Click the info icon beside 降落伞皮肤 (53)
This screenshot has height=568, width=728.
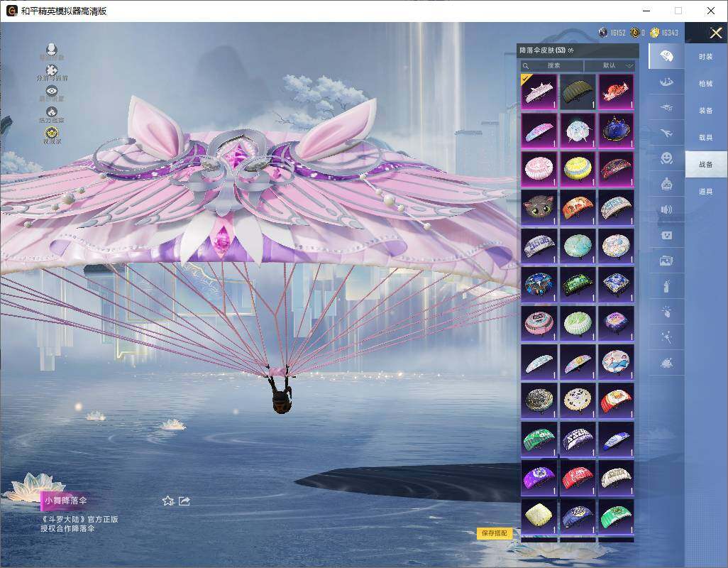[570, 50]
